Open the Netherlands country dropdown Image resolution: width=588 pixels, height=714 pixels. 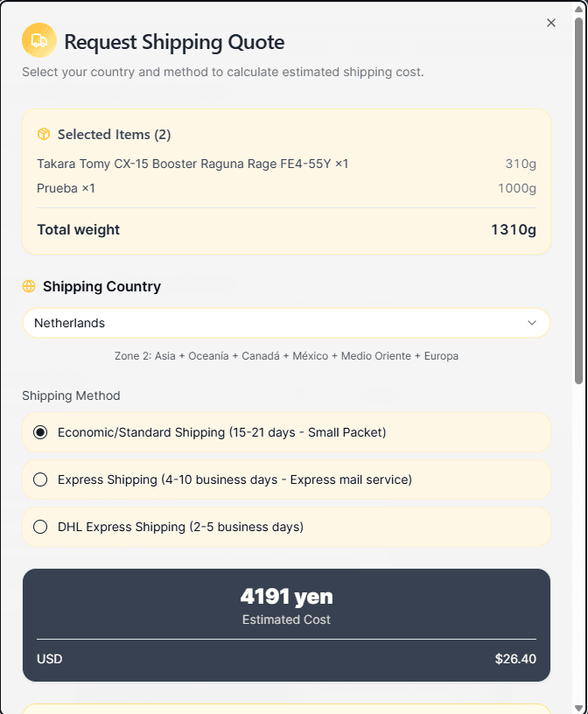point(286,323)
